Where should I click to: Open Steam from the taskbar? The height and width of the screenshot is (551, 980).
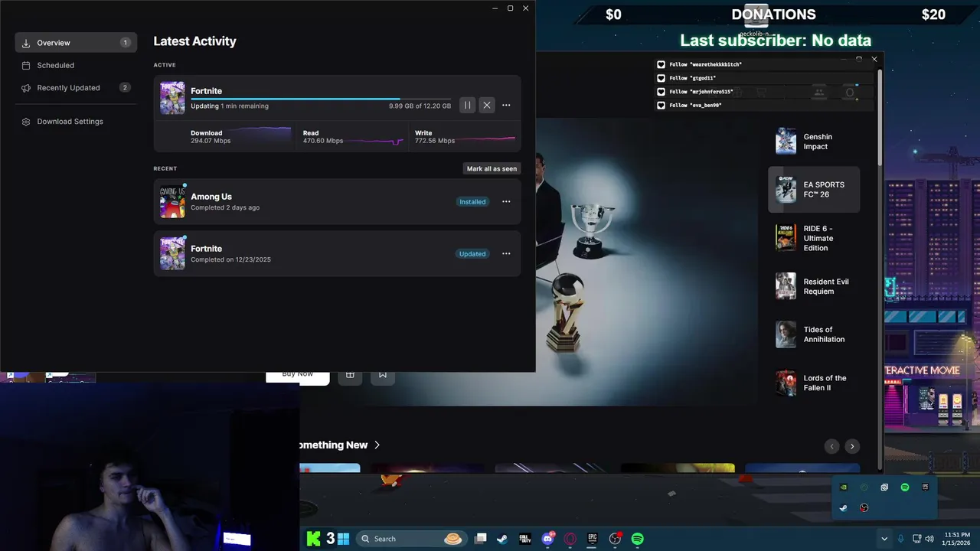[502, 539]
